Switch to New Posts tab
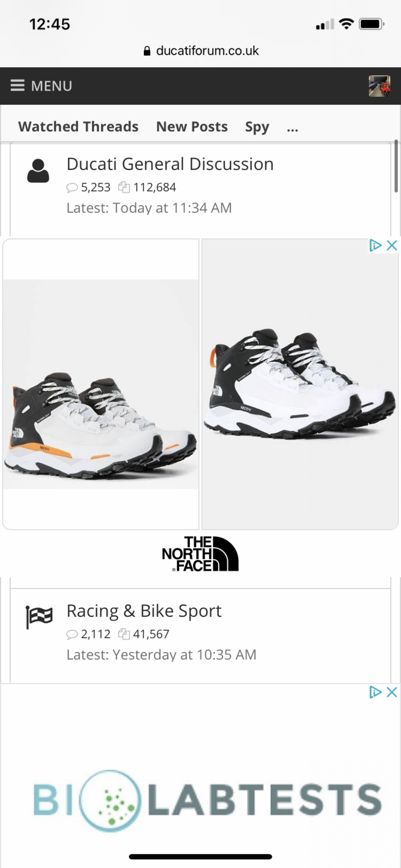The width and height of the screenshot is (401, 868). pos(192,126)
